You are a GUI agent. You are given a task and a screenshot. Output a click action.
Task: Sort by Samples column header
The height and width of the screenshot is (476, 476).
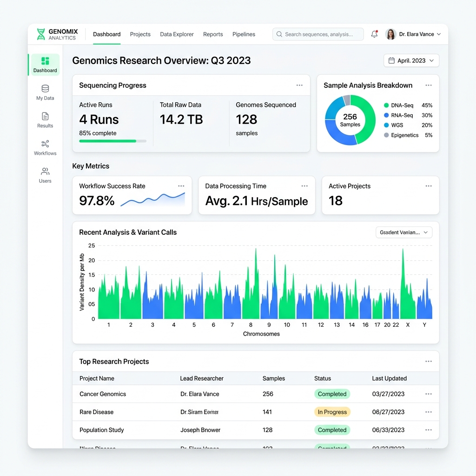point(273,378)
